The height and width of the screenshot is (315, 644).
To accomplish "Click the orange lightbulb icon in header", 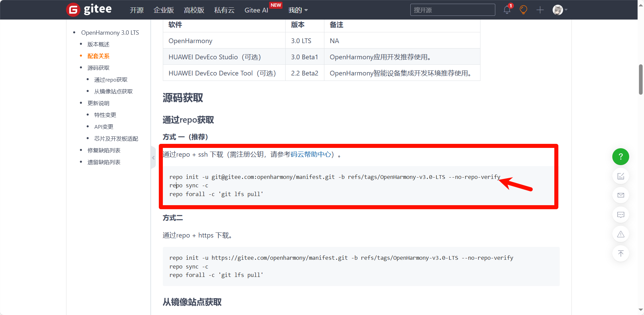I will pyautogui.click(x=523, y=10).
